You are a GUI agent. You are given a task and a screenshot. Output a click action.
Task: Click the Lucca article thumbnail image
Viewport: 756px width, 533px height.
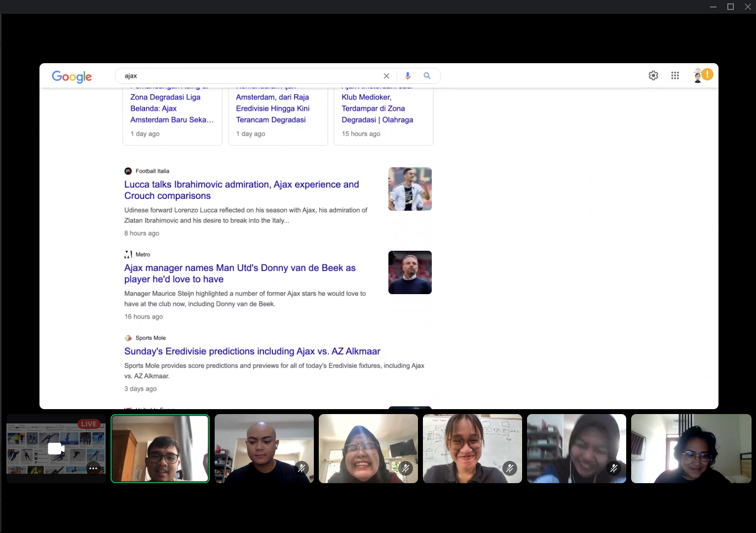click(x=410, y=189)
